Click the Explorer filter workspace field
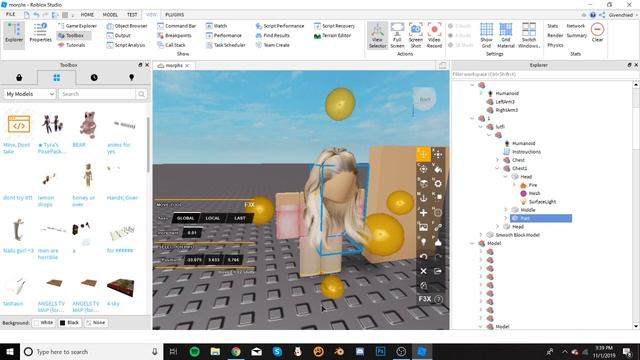The image size is (640, 360). coord(543,74)
